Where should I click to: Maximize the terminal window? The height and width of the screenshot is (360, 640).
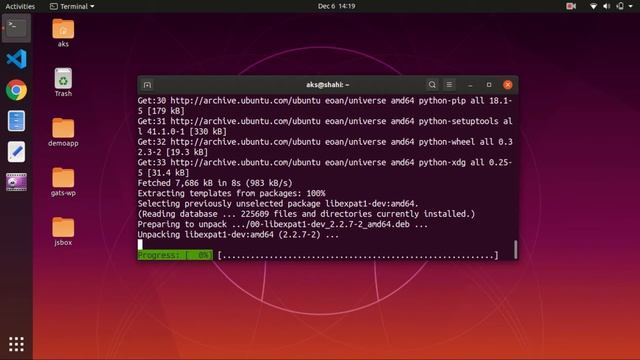[489, 85]
